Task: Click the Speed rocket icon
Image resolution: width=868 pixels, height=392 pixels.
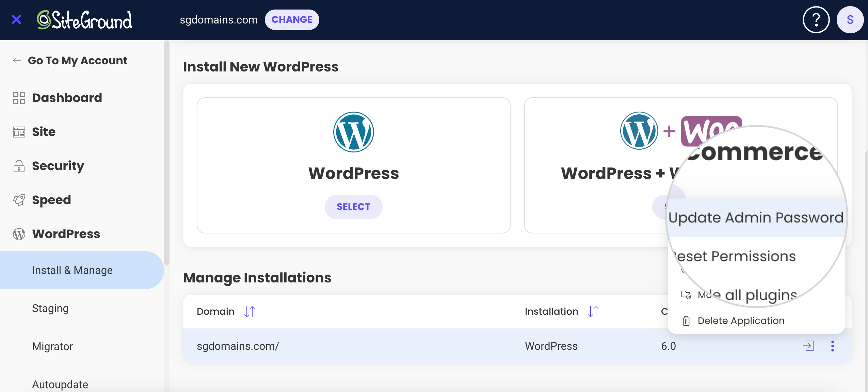Action: (x=19, y=200)
